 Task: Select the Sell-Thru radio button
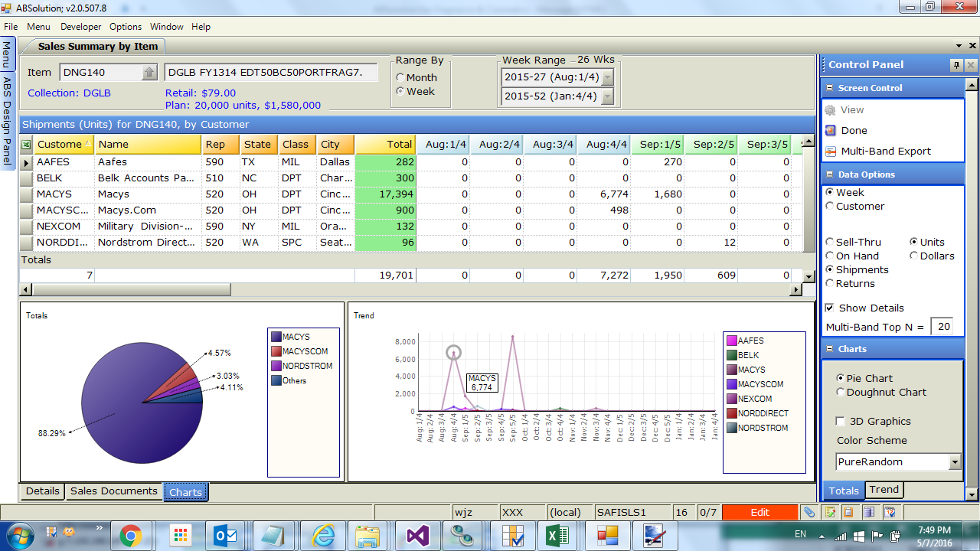pyautogui.click(x=830, y=242)
